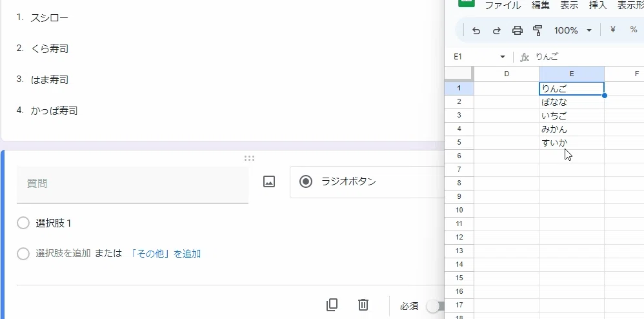Select column D header
This screenshot has width=644, height=319.
[507, 74]
